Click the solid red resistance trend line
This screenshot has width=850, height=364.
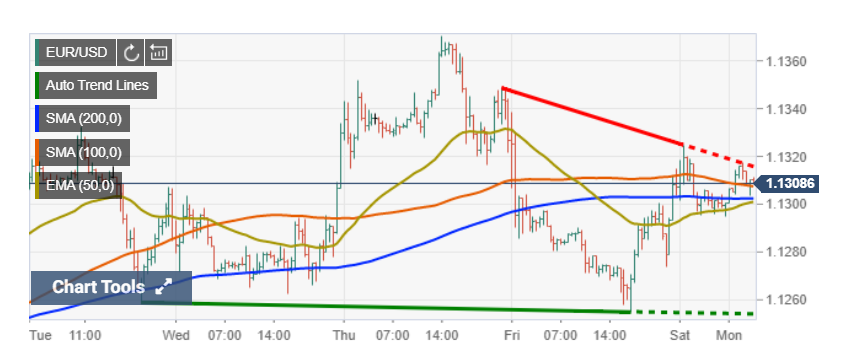[x=592, y=116]
